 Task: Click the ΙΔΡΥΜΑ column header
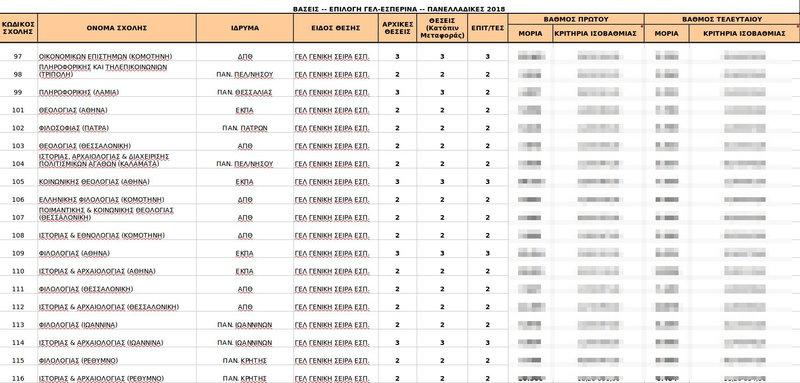[x=245, y=28]
